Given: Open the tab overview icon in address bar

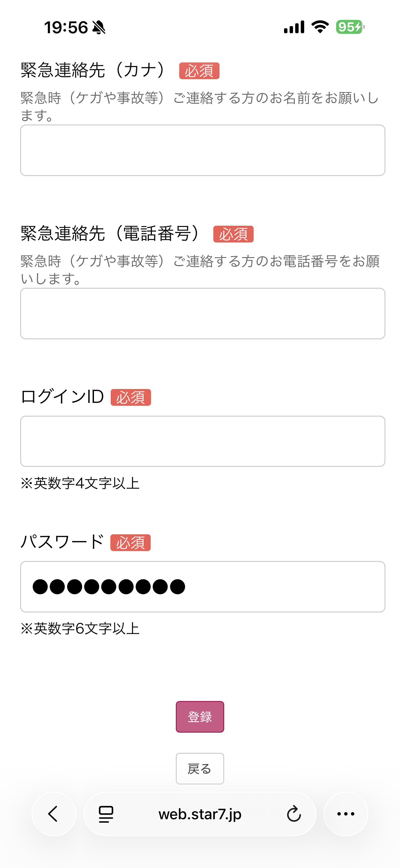Looking at the screenshot, I should pos(106,814).
